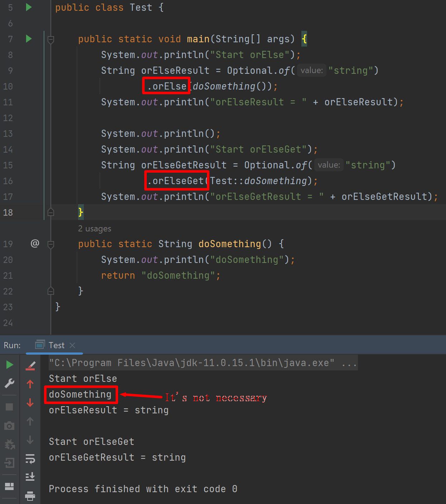This screenshot has height=504, width=446.
Task: Click console output line 'doSomething'
Action: (80, 394)
